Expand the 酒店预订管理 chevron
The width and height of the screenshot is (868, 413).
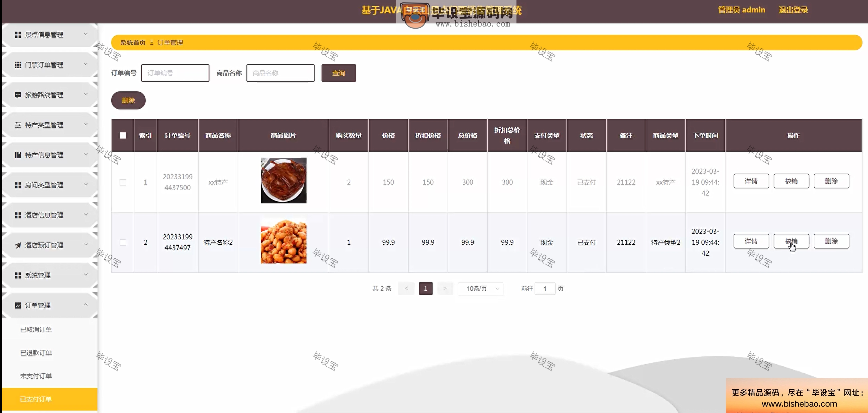[86, 244]
